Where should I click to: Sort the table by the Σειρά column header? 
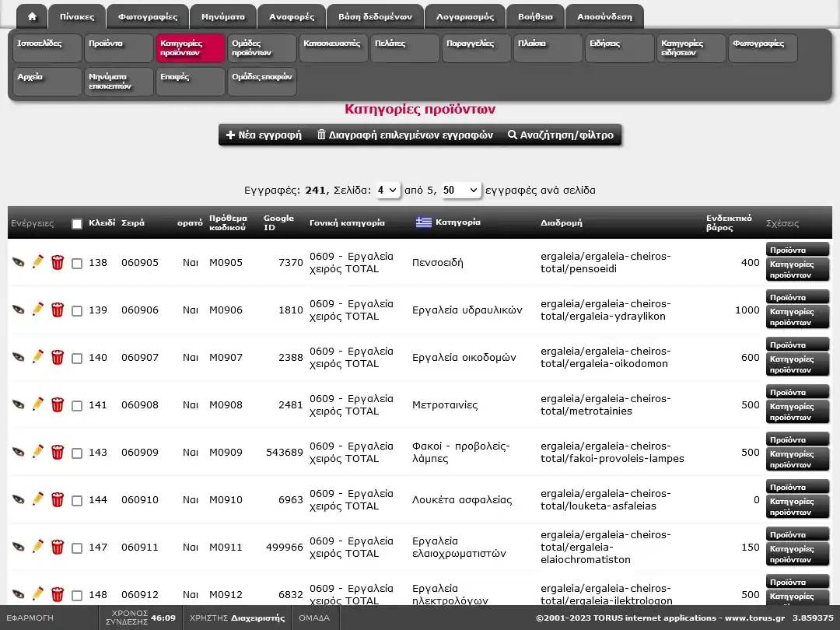pyautogui.click(x=133, y=222)
